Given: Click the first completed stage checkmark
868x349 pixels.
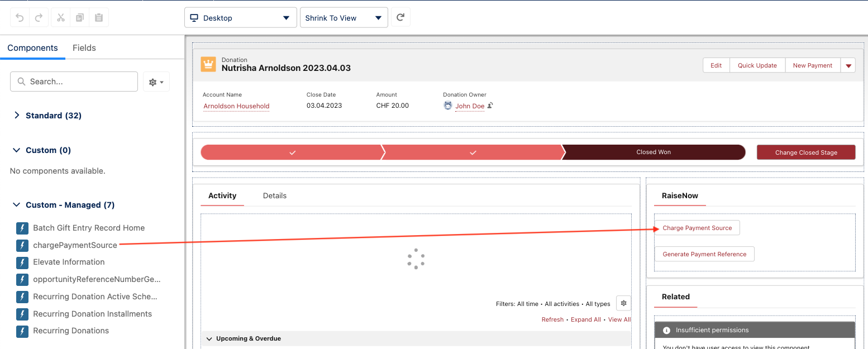Looking at the screenshot, I should (293, 152).
